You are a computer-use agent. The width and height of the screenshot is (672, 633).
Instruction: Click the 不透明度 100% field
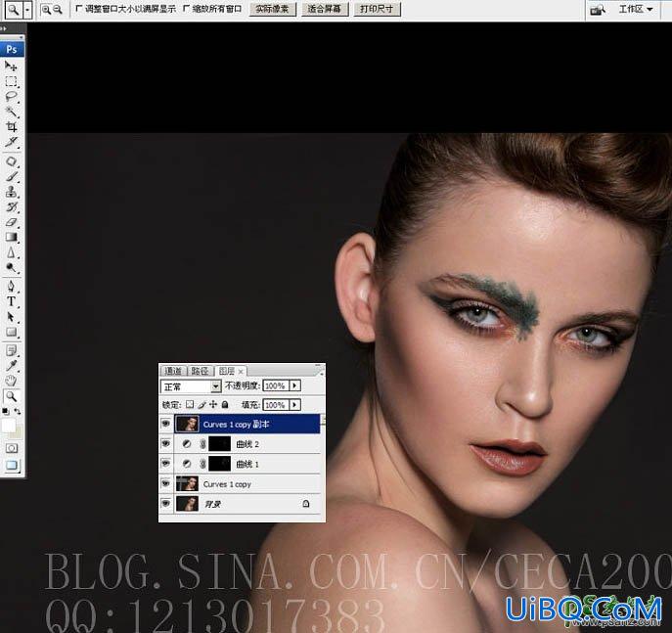click(x=276, y=385)
